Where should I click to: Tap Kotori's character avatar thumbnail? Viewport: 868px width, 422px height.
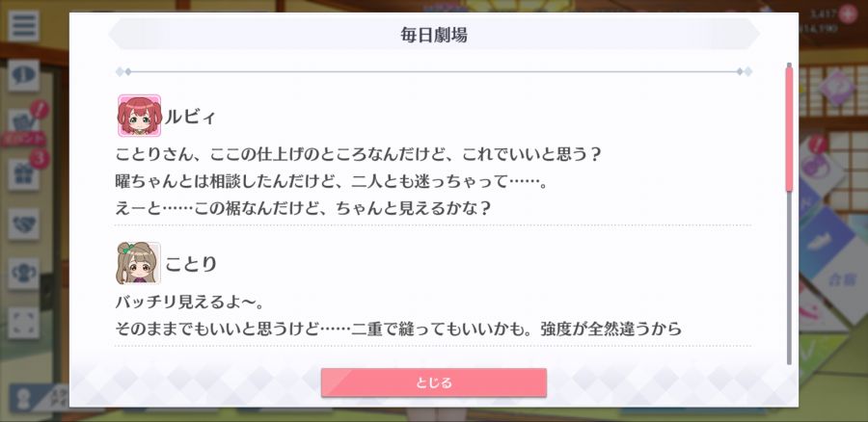pyautogui.click(x=139, y=263)
